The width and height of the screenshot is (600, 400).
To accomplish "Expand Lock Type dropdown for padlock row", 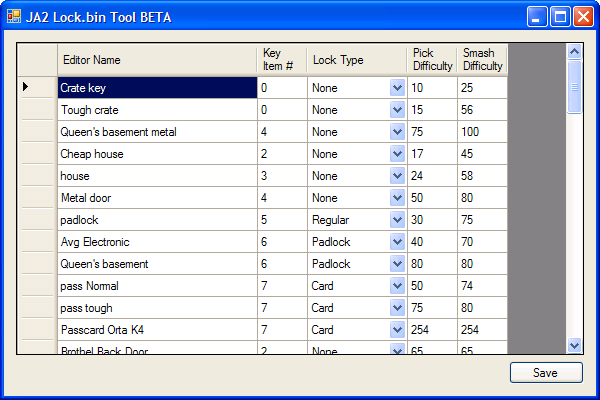I will 397,220.
